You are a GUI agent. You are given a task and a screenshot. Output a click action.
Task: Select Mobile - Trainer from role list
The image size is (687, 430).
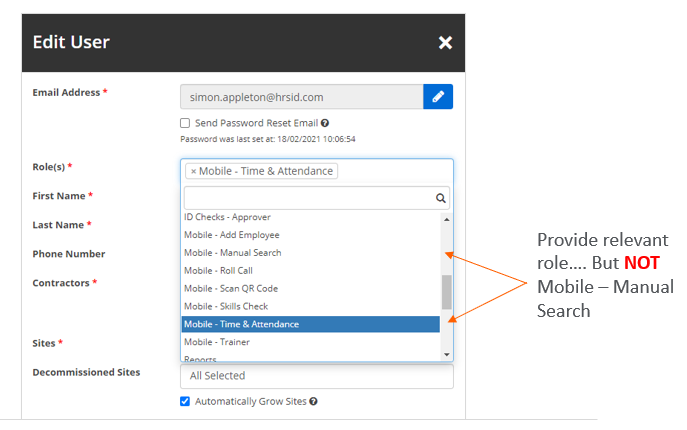click(x=217, y=342)
